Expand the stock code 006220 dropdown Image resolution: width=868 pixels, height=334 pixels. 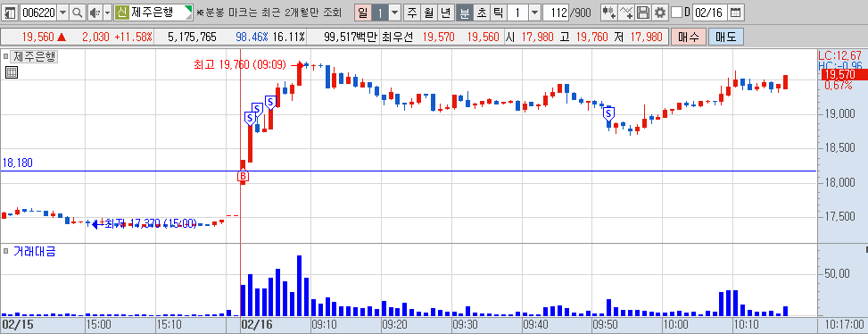point(63,13)
